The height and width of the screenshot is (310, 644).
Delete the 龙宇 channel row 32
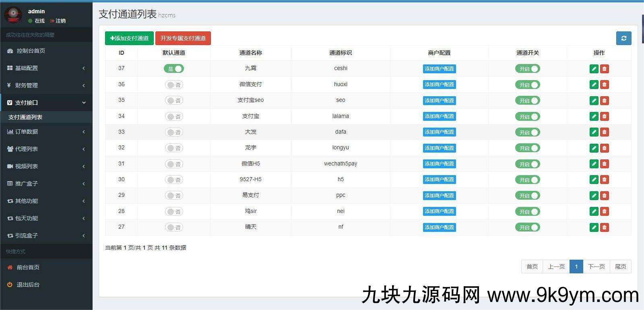coord(604,148)
